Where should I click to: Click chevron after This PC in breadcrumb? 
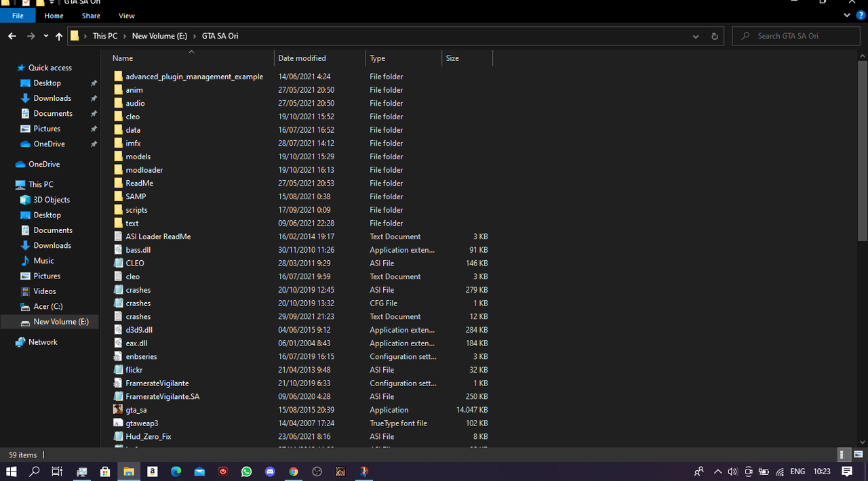(125, 36)
